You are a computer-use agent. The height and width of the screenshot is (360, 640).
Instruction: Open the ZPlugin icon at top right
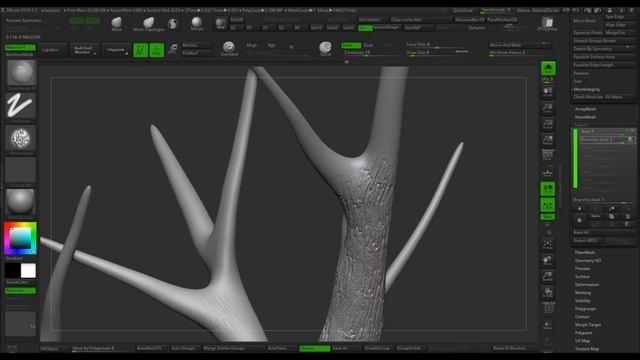click(547, 24)
